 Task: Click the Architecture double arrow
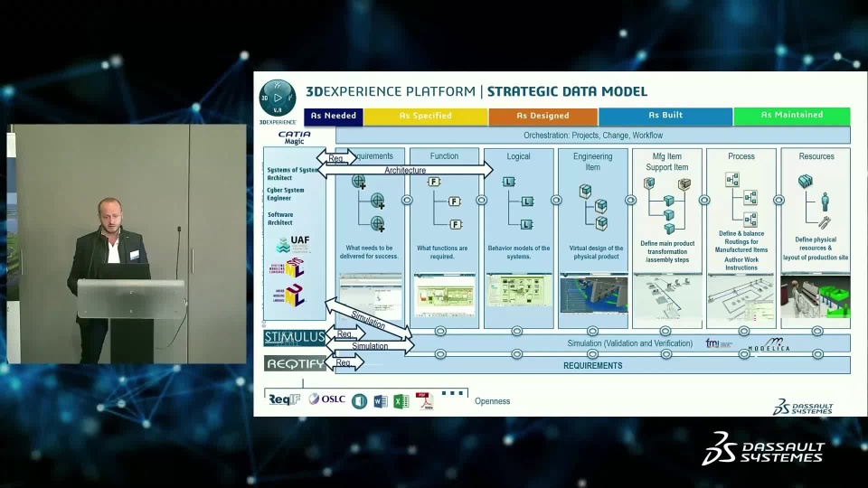point(405,171)
